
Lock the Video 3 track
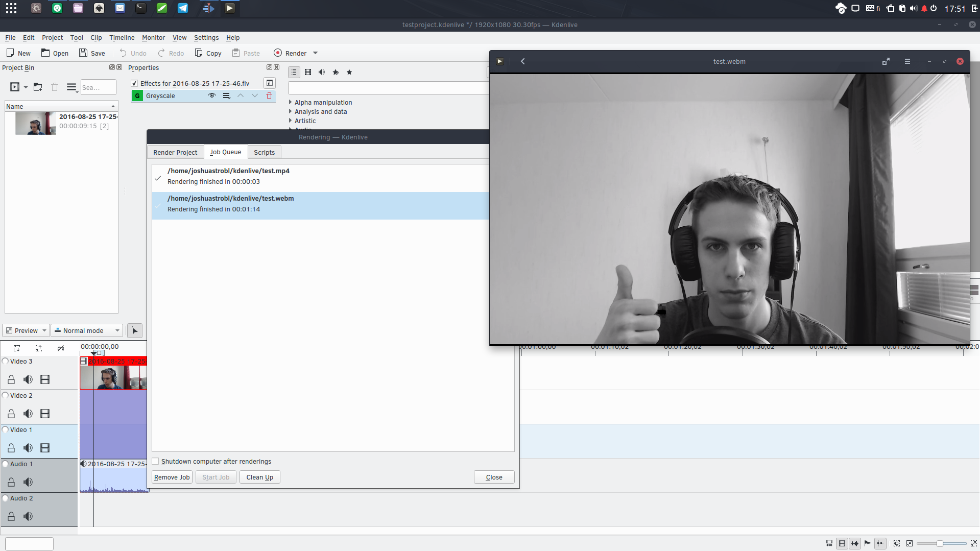click(x=11, y=379)
